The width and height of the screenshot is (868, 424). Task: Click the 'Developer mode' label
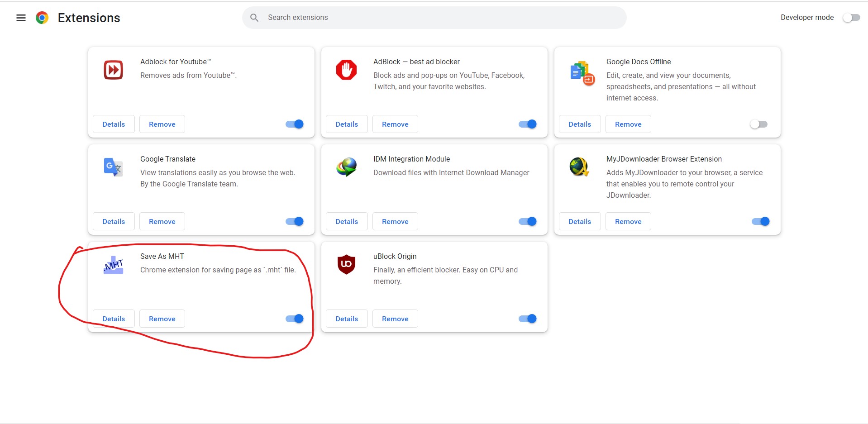tap(807, 18)
